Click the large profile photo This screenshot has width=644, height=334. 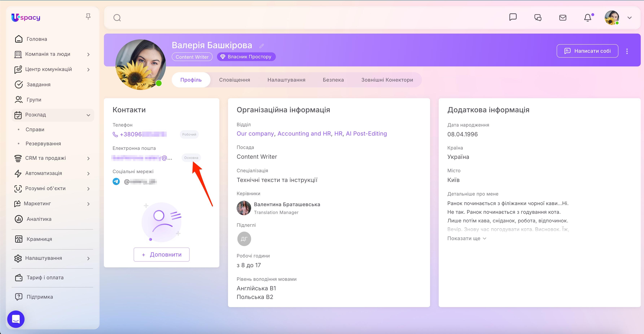(x=141, y=65)
